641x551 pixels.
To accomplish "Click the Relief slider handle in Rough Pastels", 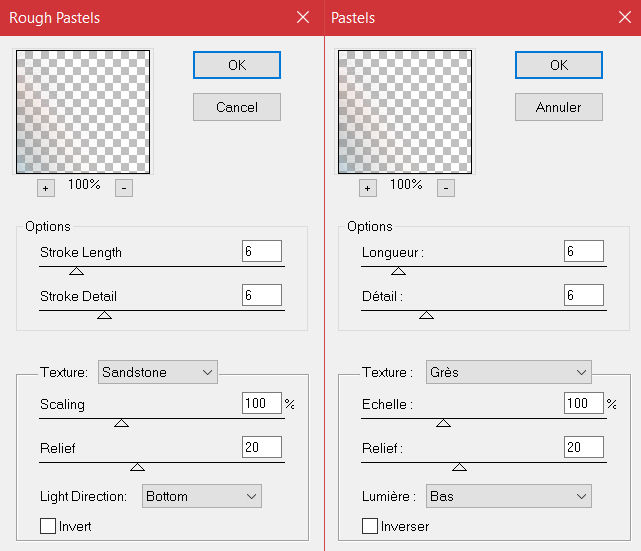I will [x=138, y=467].
